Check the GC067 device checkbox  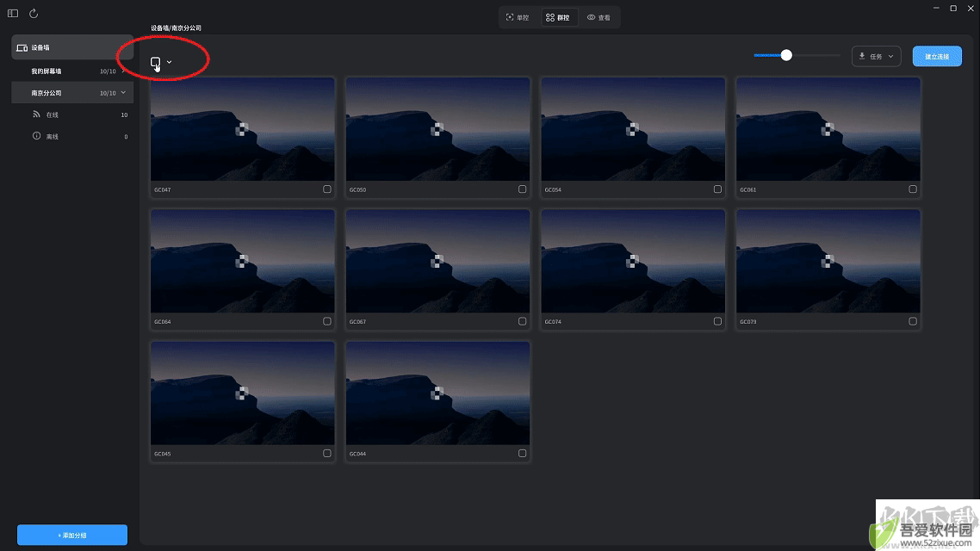(523, 321)
